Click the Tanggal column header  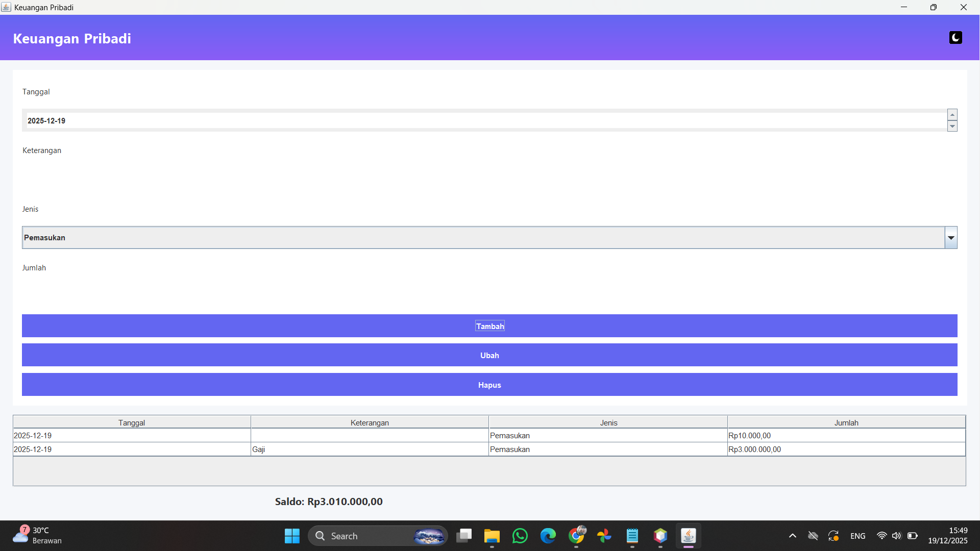(132, 422)
